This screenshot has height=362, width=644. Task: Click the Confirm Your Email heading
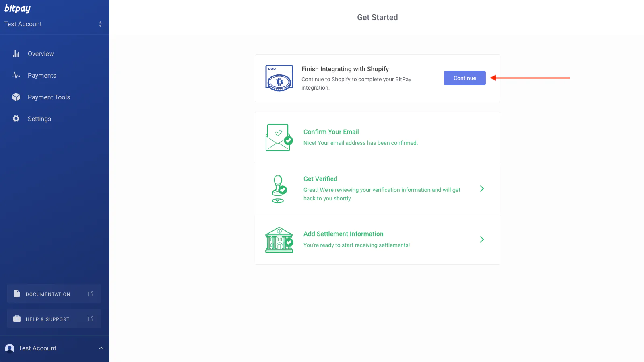click(x=331, y=132)
